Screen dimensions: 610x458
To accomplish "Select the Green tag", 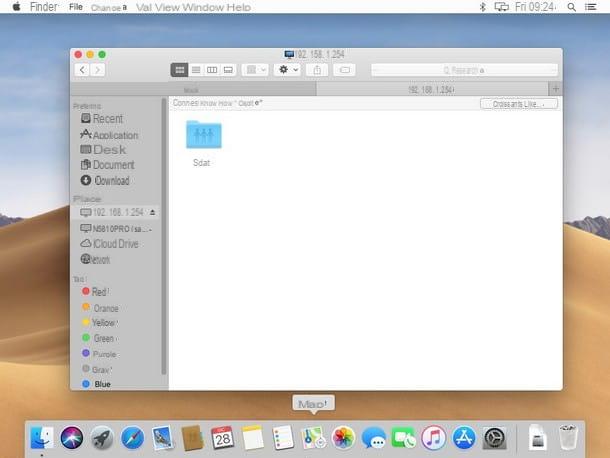I will click(x=98, y=339).
